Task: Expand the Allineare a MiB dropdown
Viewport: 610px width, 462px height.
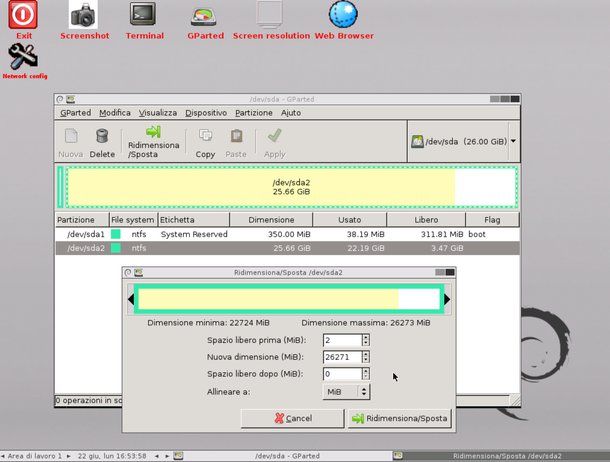Action: pos(347,392)
